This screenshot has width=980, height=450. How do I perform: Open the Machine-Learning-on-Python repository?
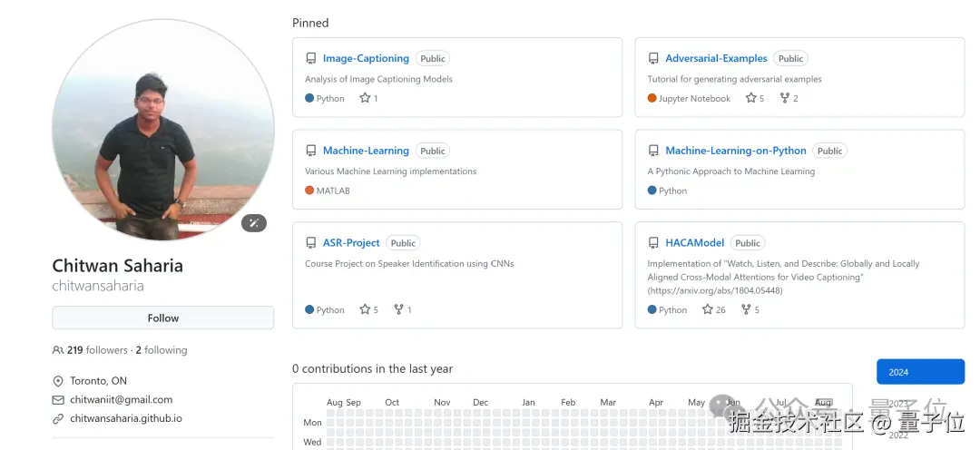(x=735, y=151)
